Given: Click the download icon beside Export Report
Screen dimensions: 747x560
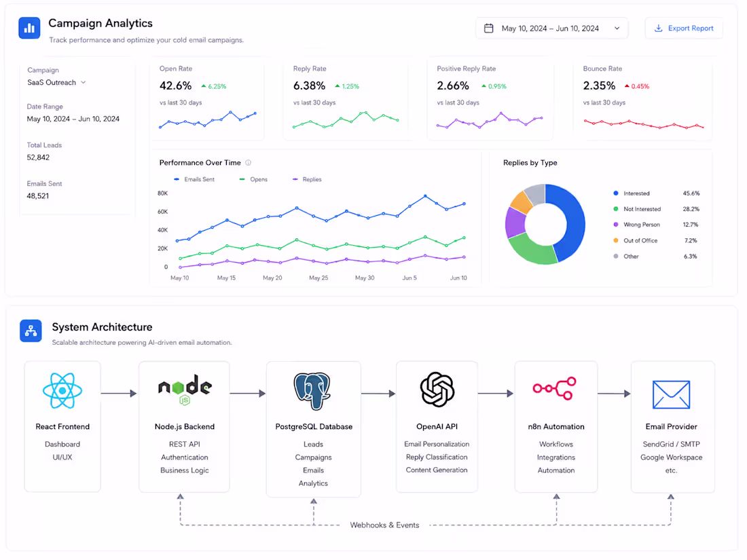Looking at the screenshot, I should tap(658, 28).
